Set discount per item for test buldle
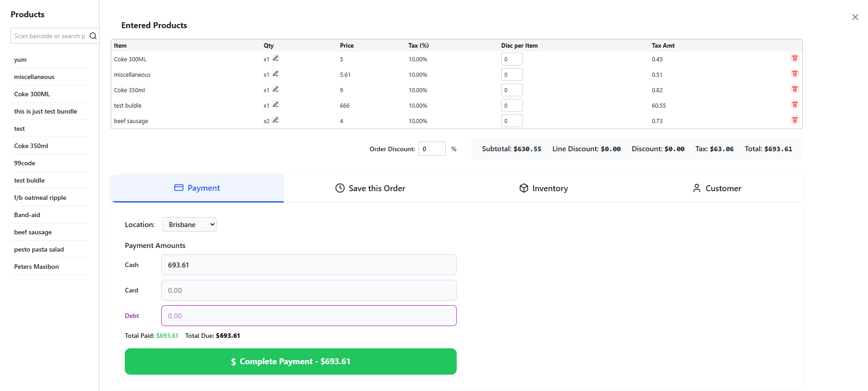 [512, 105]
